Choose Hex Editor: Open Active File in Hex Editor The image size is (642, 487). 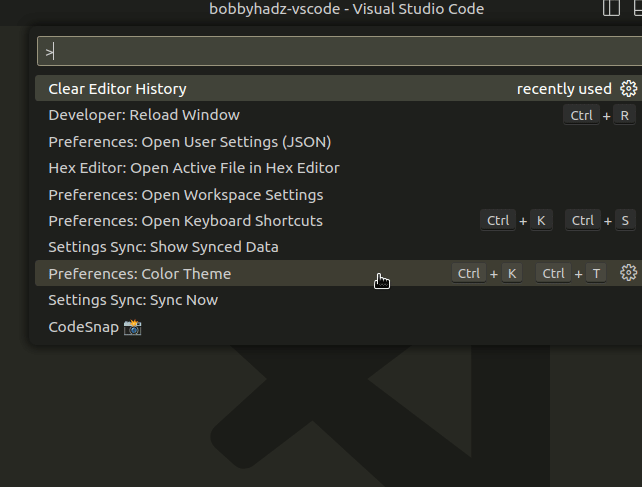tap(338, 168)
